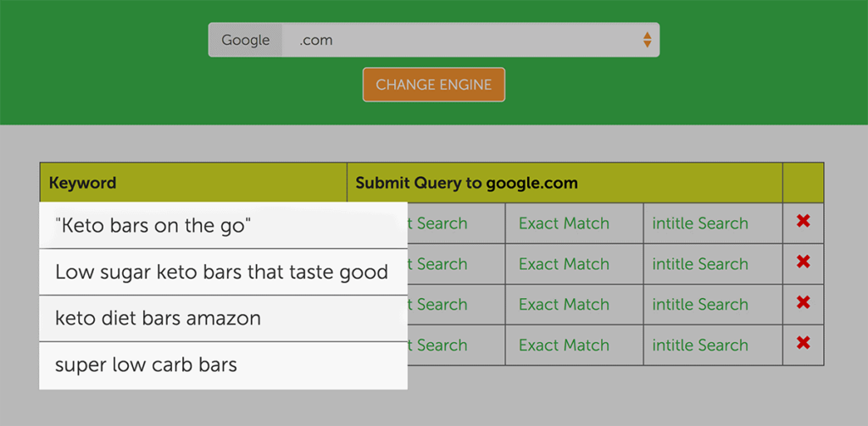Select keyword "Keto bars on the go"
Viewport: 868px width, 426px height.
(153, 225)
